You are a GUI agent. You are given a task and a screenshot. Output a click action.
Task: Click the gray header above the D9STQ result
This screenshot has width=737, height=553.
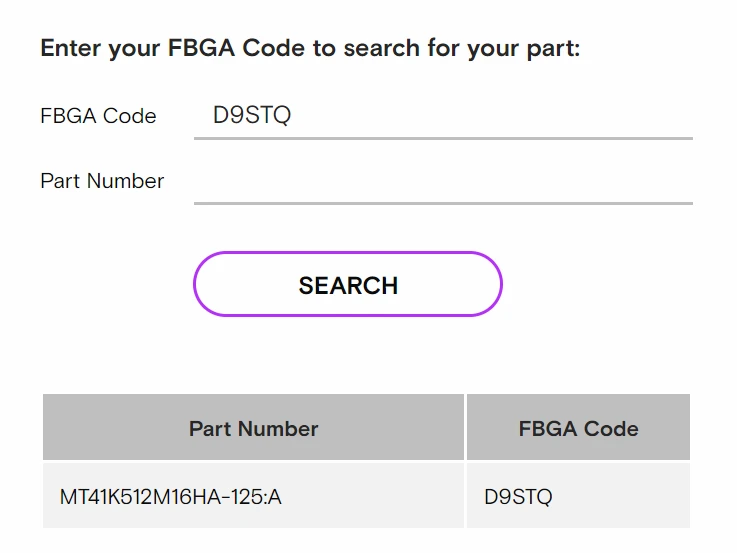(578, 428)
